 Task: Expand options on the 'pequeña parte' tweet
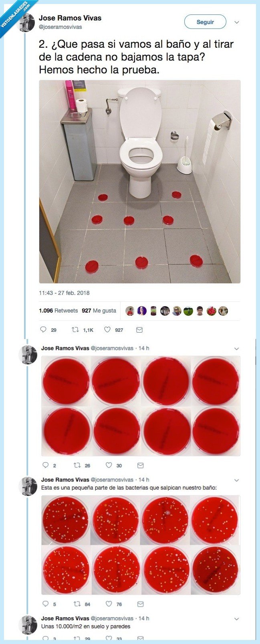[x=237, y=480]
